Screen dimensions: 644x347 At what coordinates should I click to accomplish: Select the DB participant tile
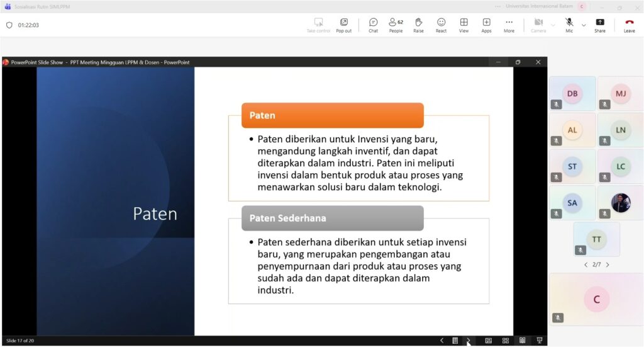[572, 94]
